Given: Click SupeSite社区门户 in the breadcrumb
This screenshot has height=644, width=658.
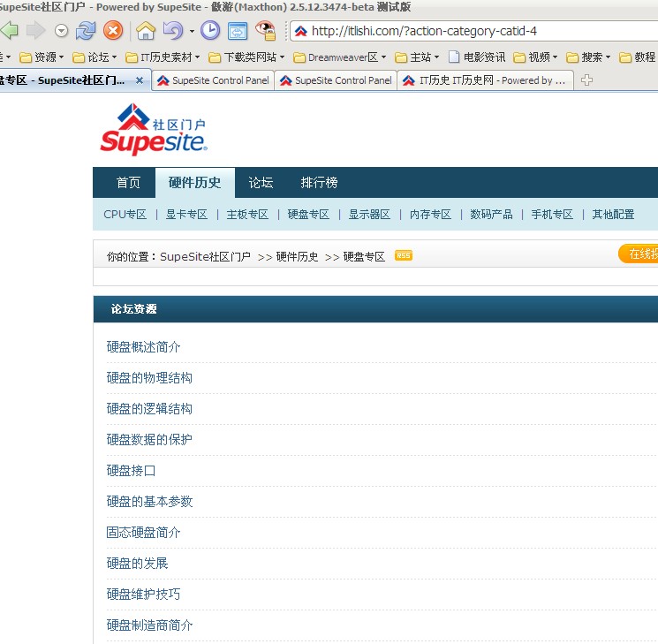Looking at the screenshot, I should point(205,256).
